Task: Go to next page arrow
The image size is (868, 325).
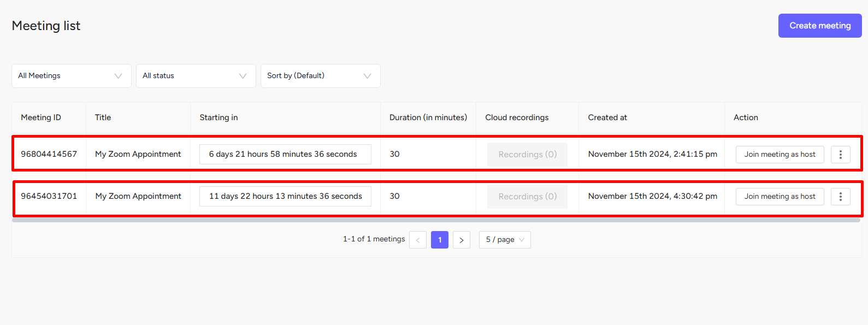Action: click(462, 240)
